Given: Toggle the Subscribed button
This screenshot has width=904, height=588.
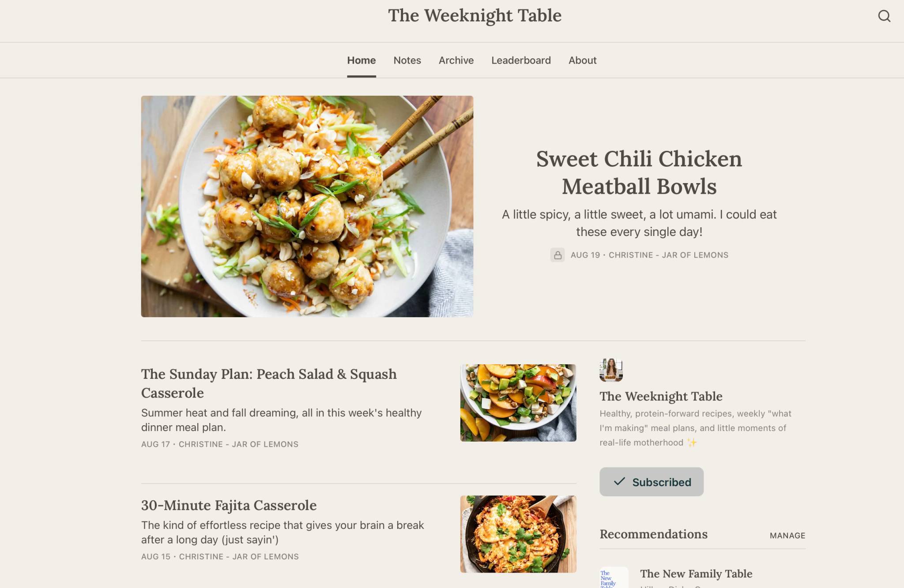Looking at the screenshot, I should click(652, 482).
